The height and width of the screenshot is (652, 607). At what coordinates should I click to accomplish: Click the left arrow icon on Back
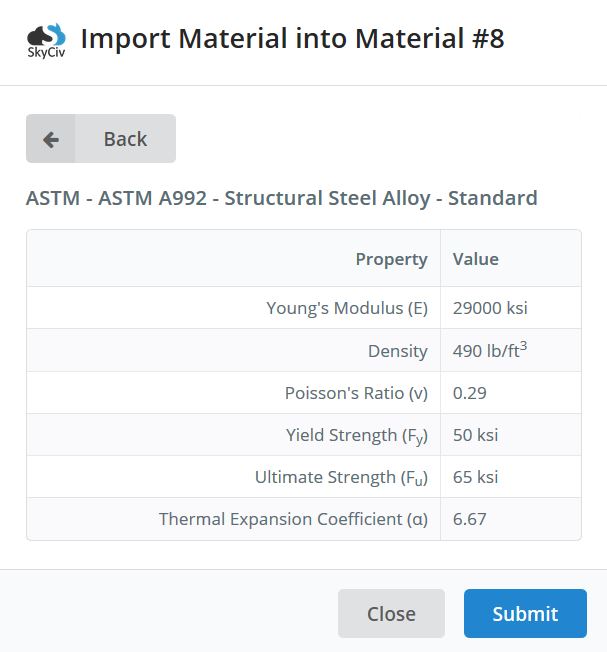click(51, 139)
